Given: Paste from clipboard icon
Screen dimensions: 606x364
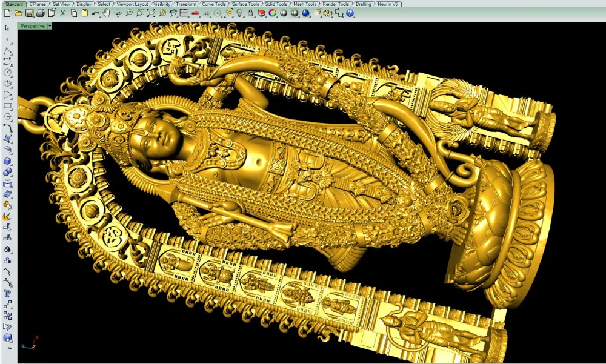Looking at the screenshot, I should [85, 13].
